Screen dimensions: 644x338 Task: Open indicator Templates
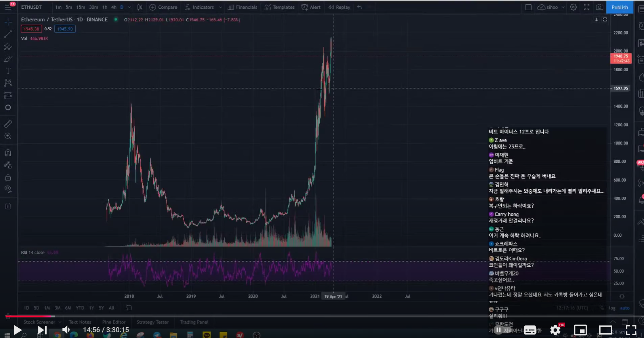tap(279, 7)
